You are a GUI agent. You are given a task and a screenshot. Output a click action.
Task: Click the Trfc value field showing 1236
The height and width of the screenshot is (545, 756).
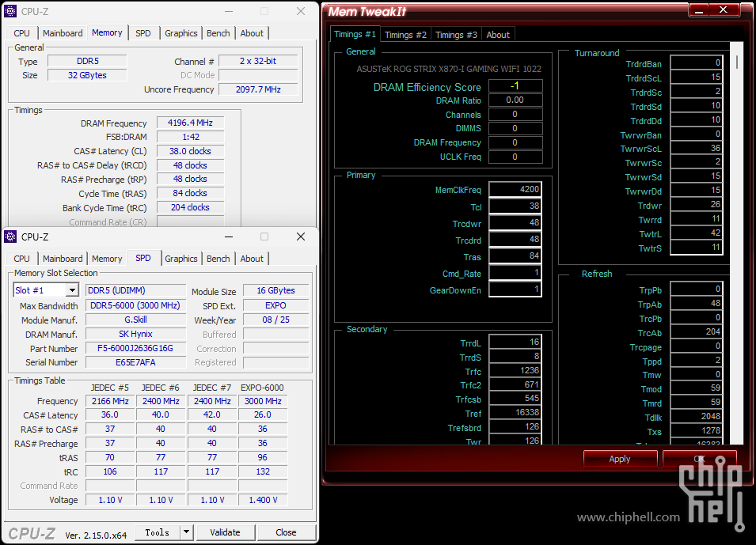[515, 370]
